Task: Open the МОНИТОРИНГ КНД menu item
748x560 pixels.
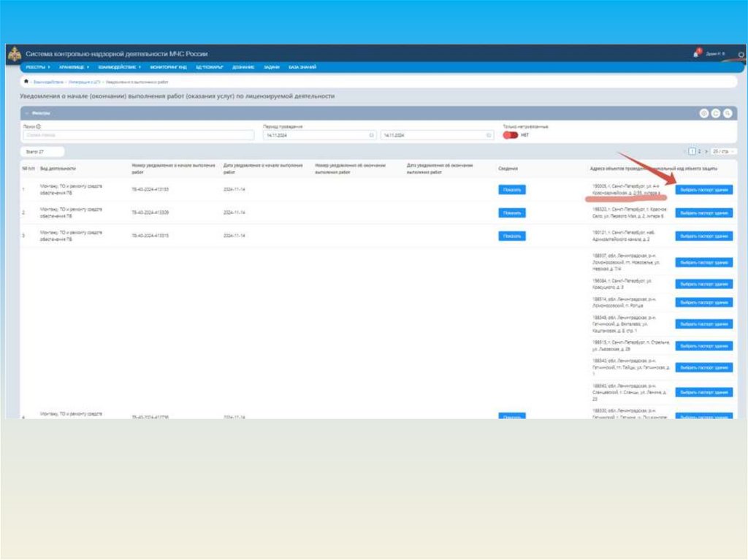Action: click(x=168, y=67)
